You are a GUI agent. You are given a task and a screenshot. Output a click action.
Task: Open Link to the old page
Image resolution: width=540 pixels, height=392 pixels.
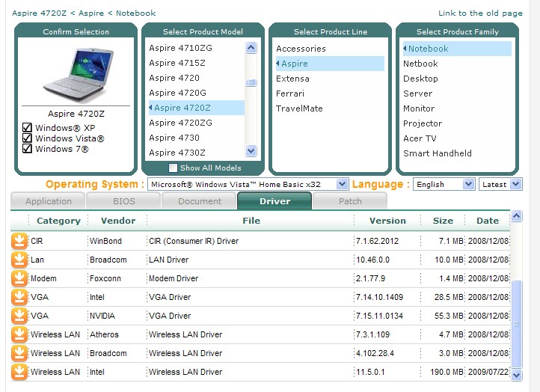click(480, 13)
